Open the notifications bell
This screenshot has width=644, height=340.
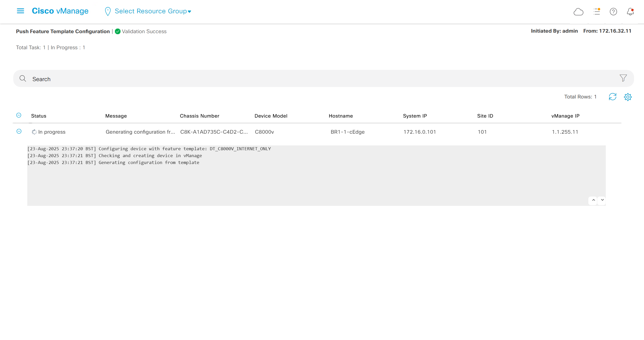pos(630,12)
